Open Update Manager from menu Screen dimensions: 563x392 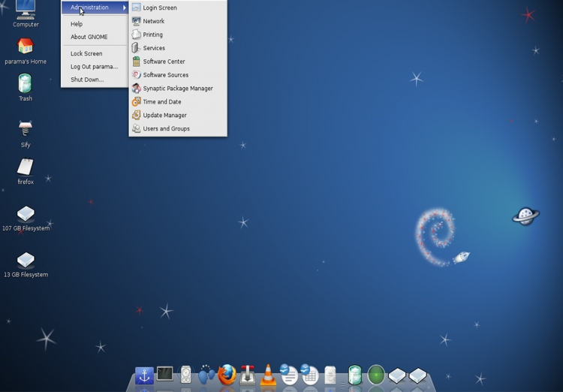[164, 116]
